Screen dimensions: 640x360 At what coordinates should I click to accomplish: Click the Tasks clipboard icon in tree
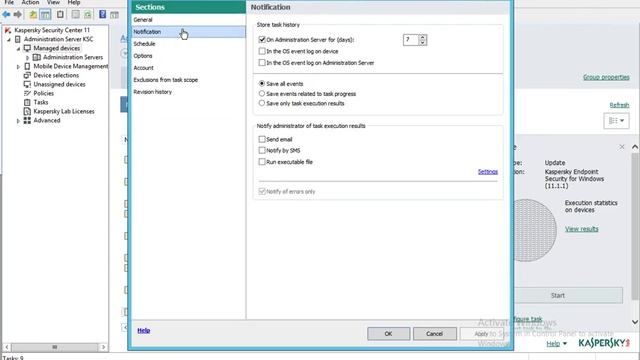pos(27,102)
